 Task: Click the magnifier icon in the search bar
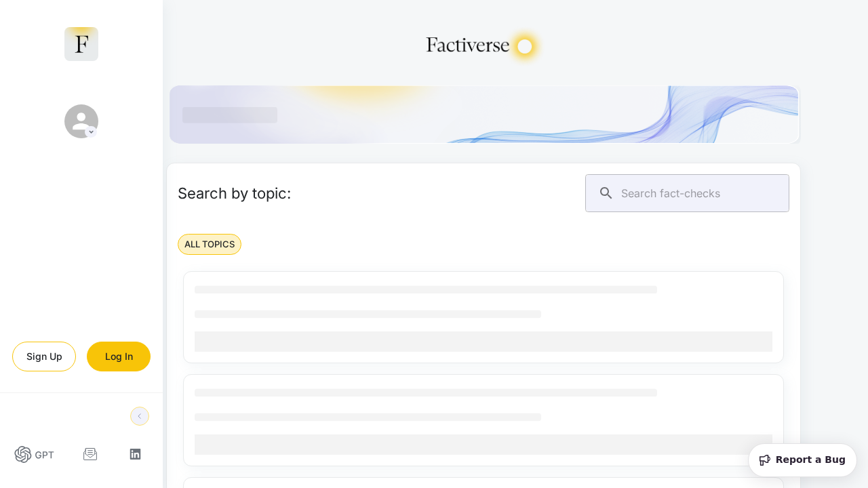[x=606, y=193]
